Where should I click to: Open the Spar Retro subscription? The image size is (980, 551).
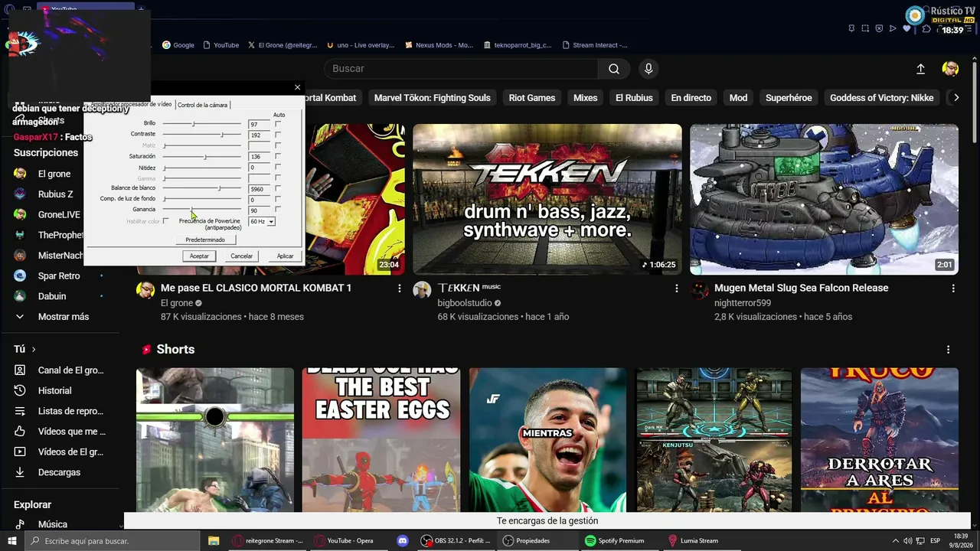60,275
